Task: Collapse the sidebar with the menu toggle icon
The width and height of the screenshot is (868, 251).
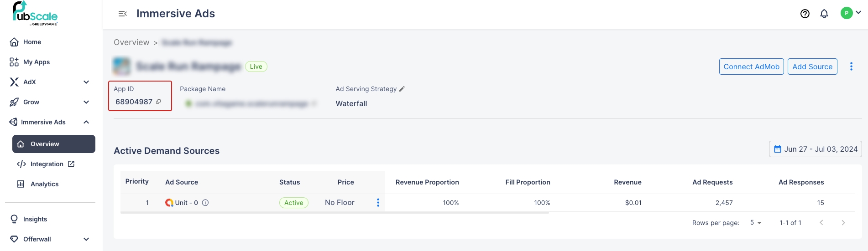Action: [x=122, y=14]
